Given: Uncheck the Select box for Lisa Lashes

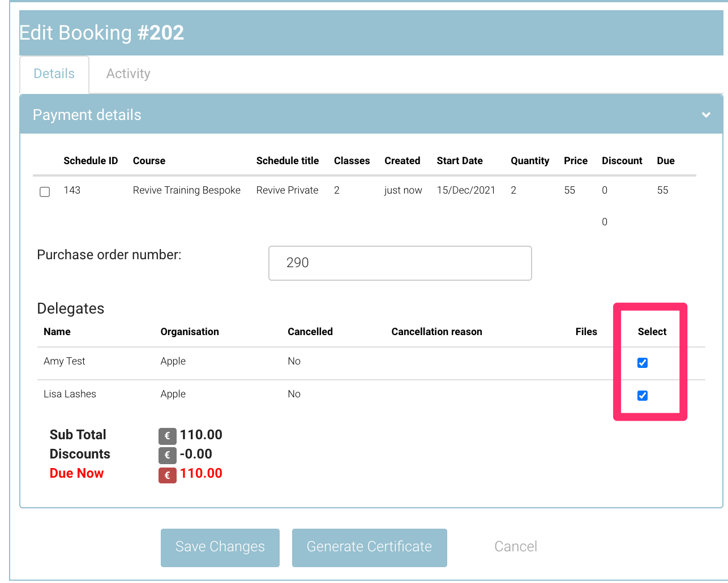Looking at the screenshot, I should 642,396.
